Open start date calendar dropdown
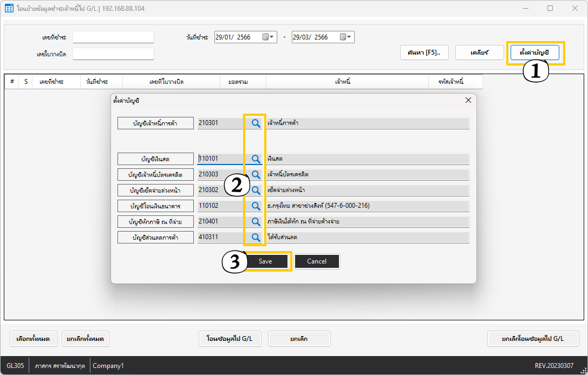 tap(269, 37)
